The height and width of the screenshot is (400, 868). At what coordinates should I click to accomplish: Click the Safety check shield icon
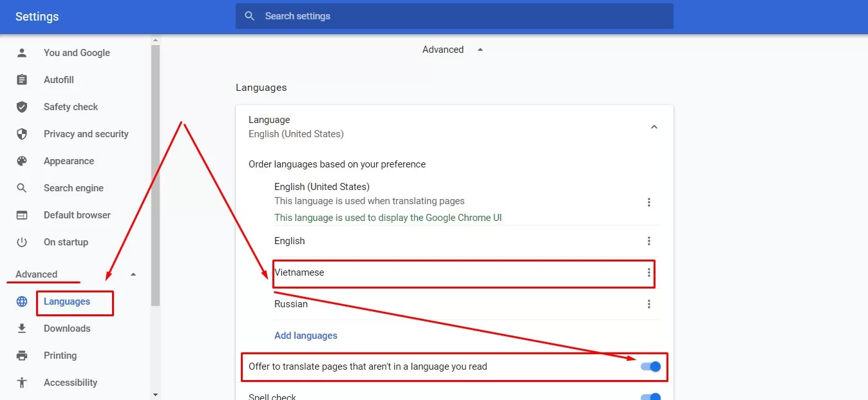pyautogui.click(x=22, y=107)
